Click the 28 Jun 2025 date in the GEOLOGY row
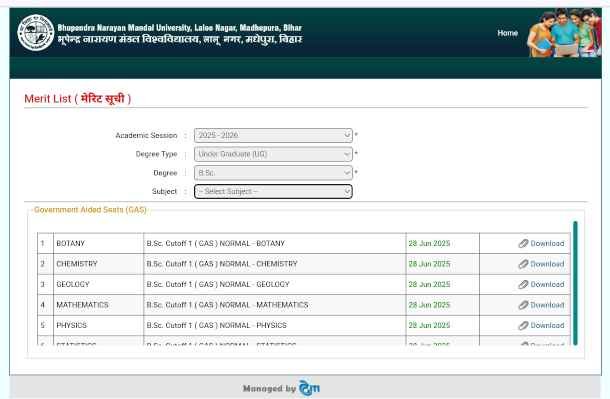Image resolution: width=610 pixels, height=399 pixels. point(429,284)
